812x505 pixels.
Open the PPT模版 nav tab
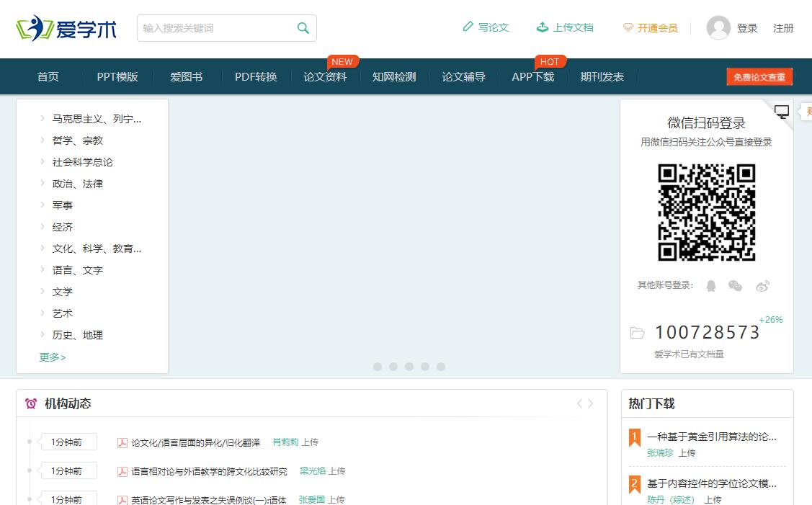pos(117,77)
